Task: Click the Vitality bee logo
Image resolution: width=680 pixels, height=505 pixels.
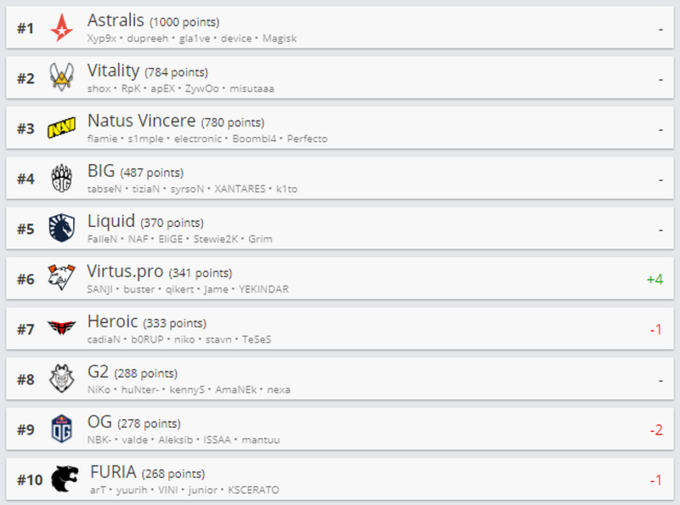Action: coord(62,77)
